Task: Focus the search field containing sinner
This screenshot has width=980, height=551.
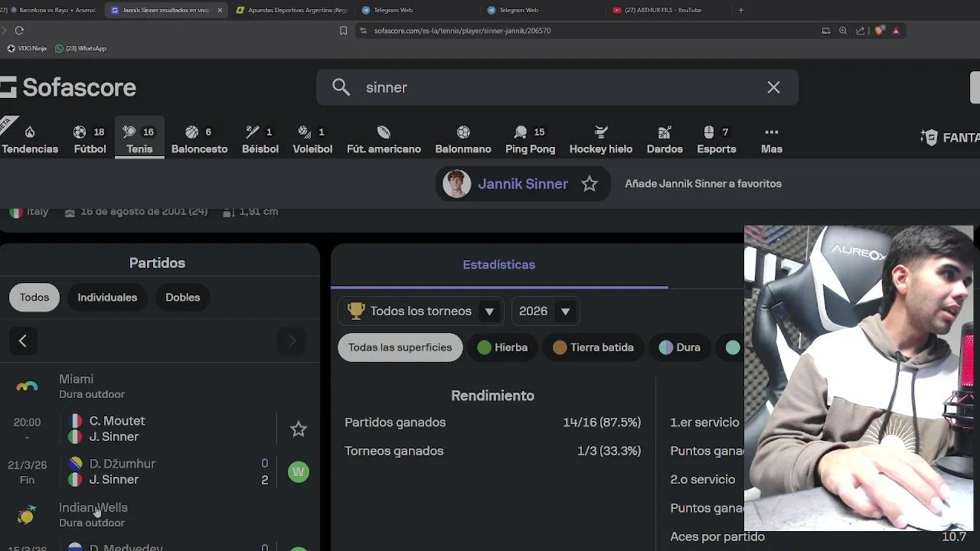Action: point(557,87)
